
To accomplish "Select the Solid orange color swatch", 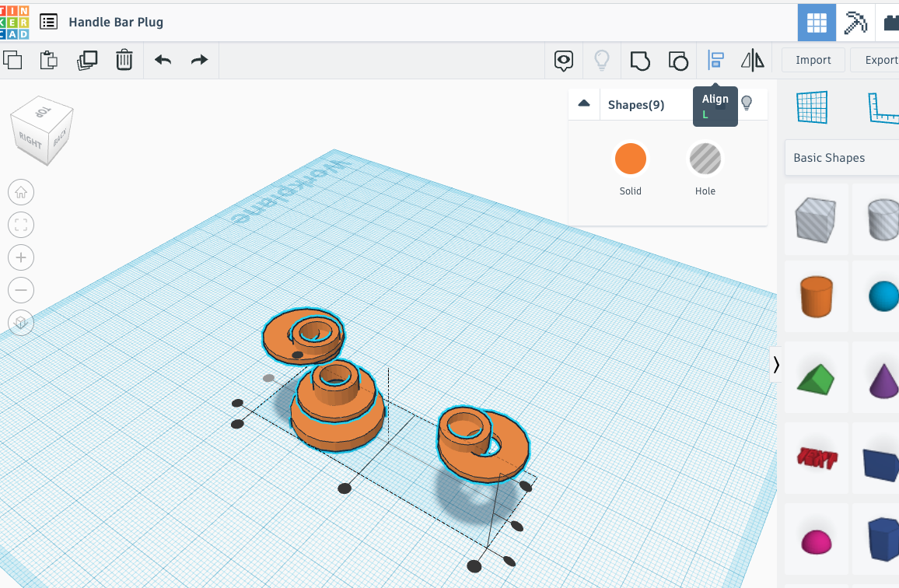I will pos(630,159).
